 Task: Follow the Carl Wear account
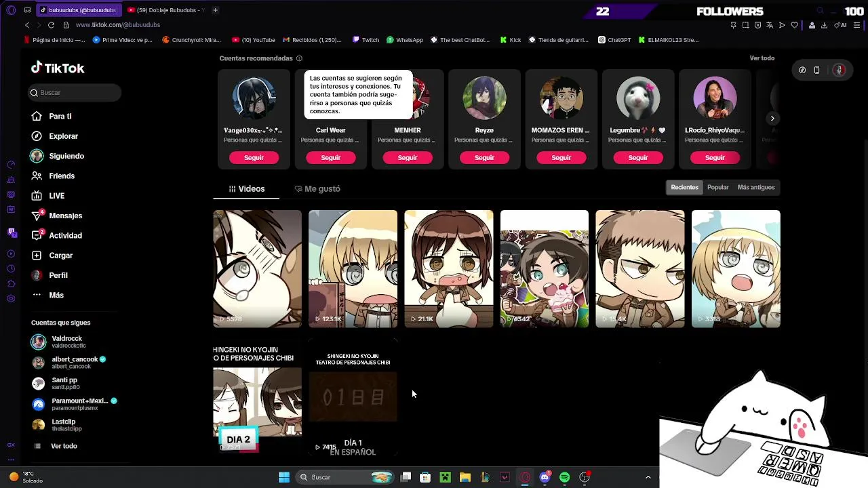(330, 157)
